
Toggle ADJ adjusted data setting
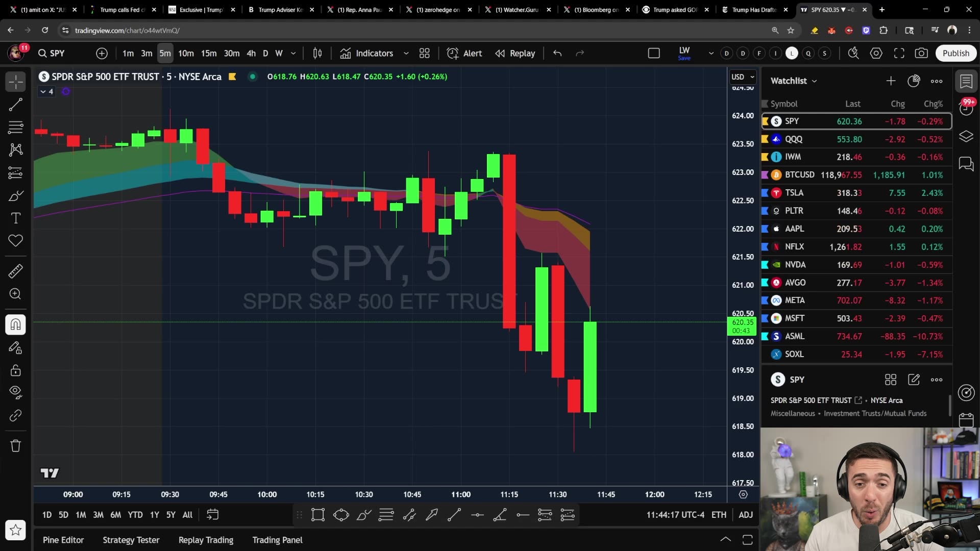tap(746, 515)
